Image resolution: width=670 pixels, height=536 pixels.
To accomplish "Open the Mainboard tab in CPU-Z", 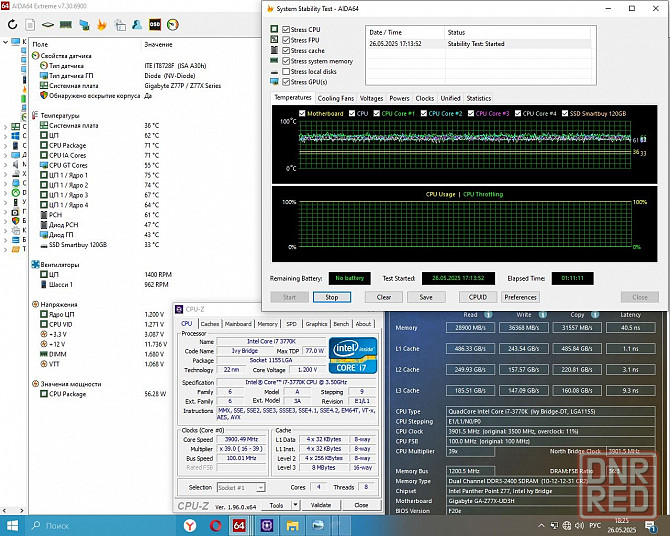I will coord(238,324).
